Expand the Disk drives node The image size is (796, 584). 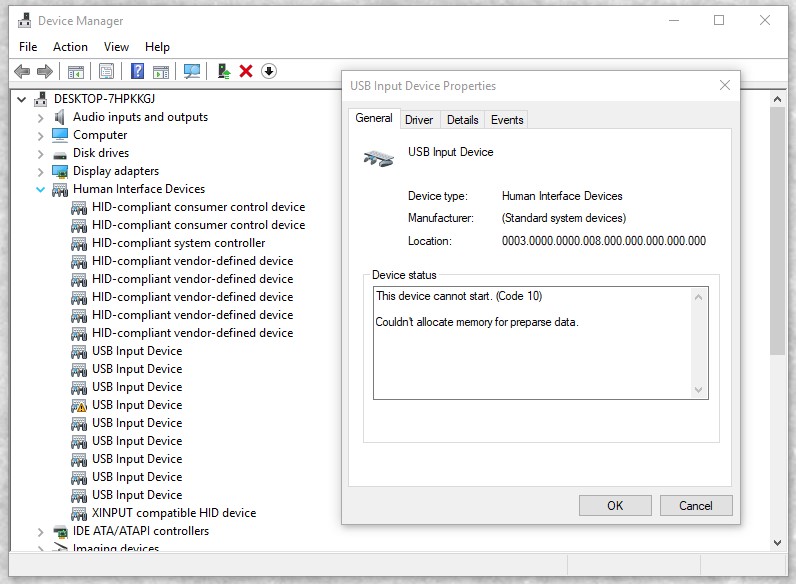point(41,154)
